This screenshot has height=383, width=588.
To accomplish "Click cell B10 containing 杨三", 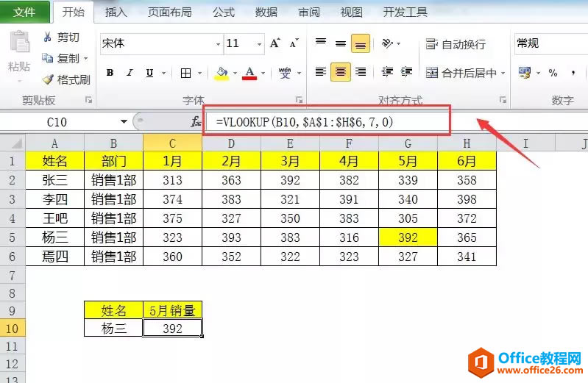I will tap(113, 329).
